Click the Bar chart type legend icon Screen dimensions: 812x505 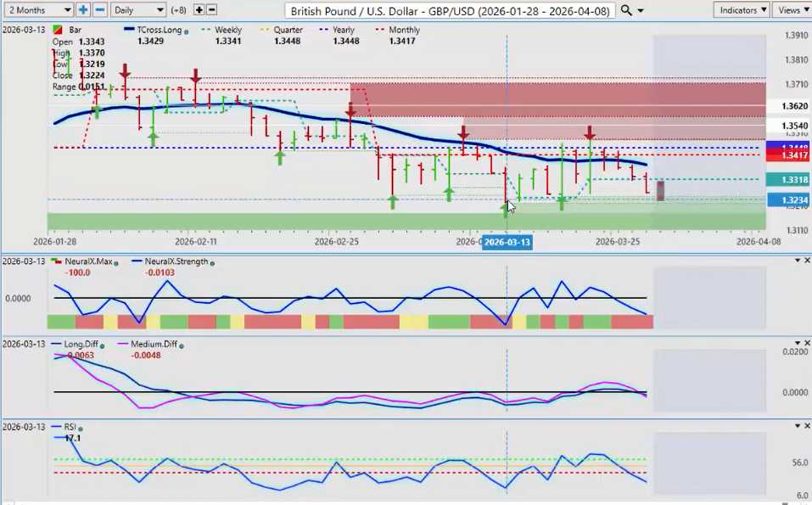point(57,30)
